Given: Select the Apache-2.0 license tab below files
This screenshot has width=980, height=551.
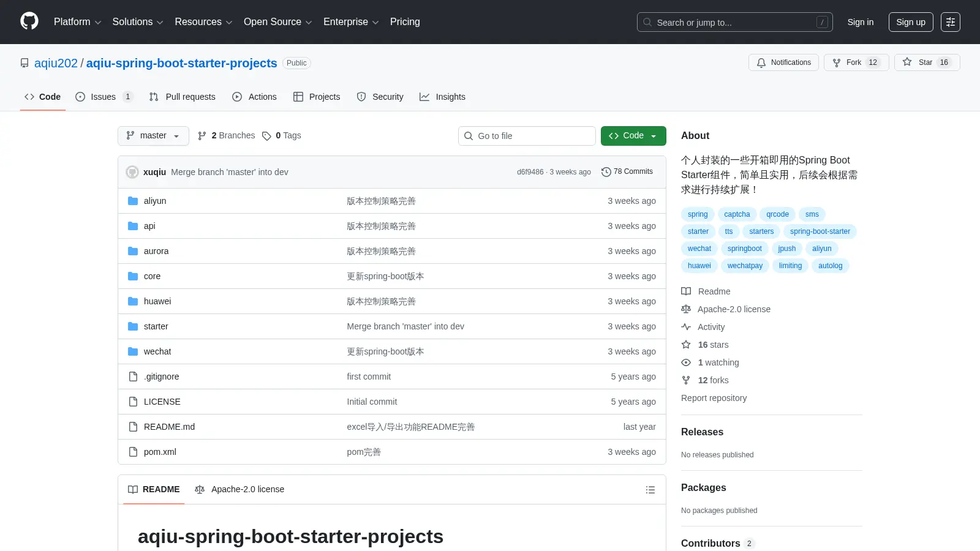Looking at the screenshot, I should pos(239,490).
